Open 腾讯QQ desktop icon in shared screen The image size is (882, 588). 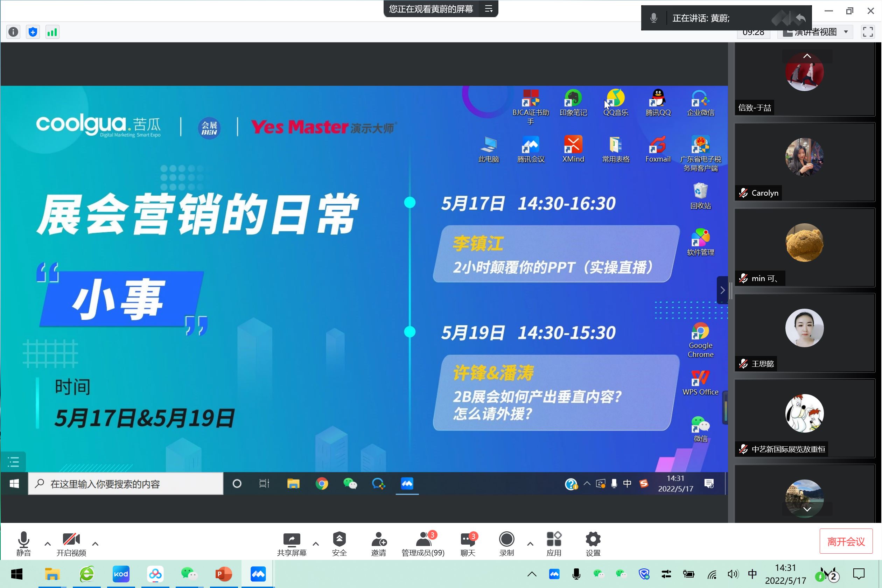coord(658,103)
